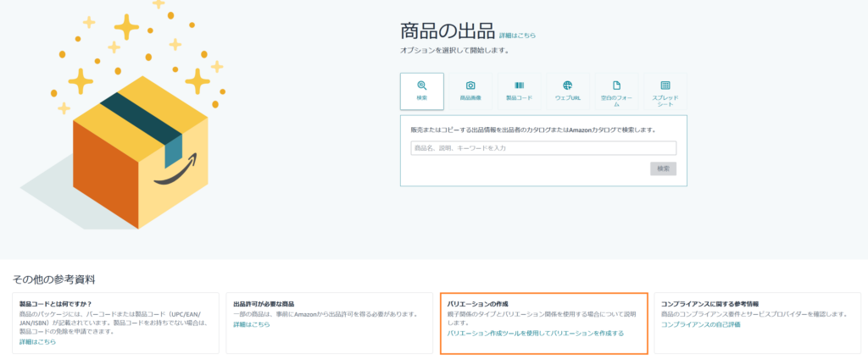
Task: Click the 製品コードとは何ですか？ card title
Action: (55, 304)
